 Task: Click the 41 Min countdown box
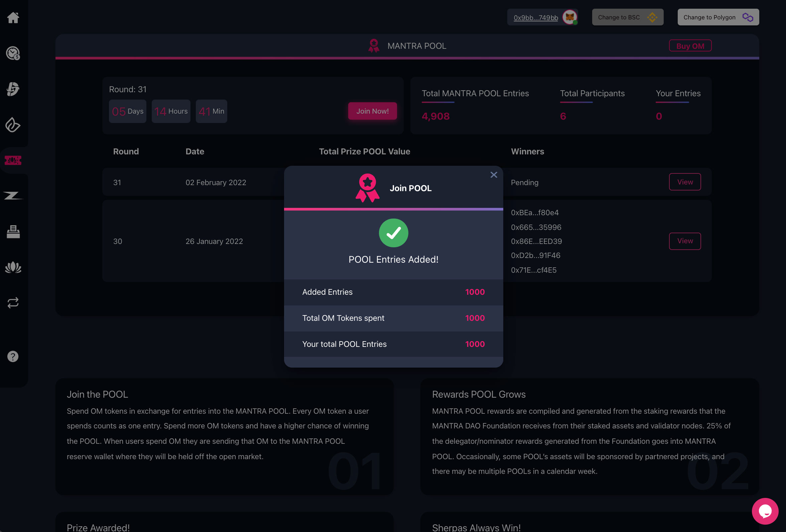(212, 111)
